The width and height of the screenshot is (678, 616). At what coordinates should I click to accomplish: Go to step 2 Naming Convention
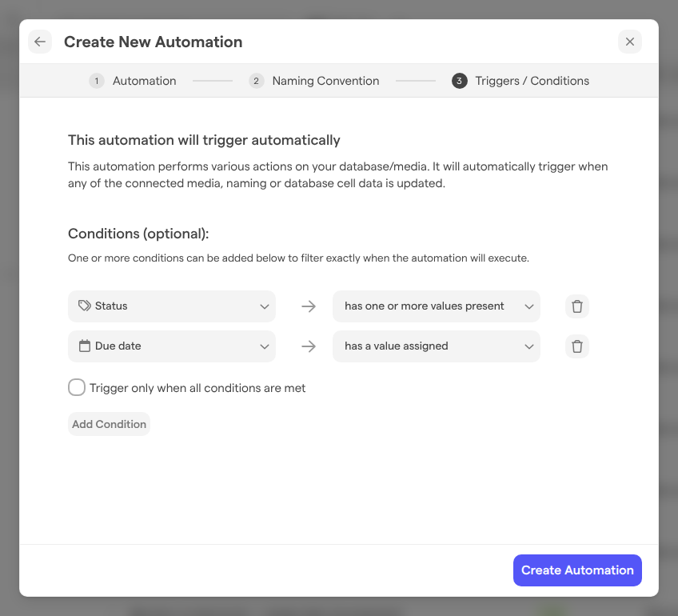pos(314,81)
